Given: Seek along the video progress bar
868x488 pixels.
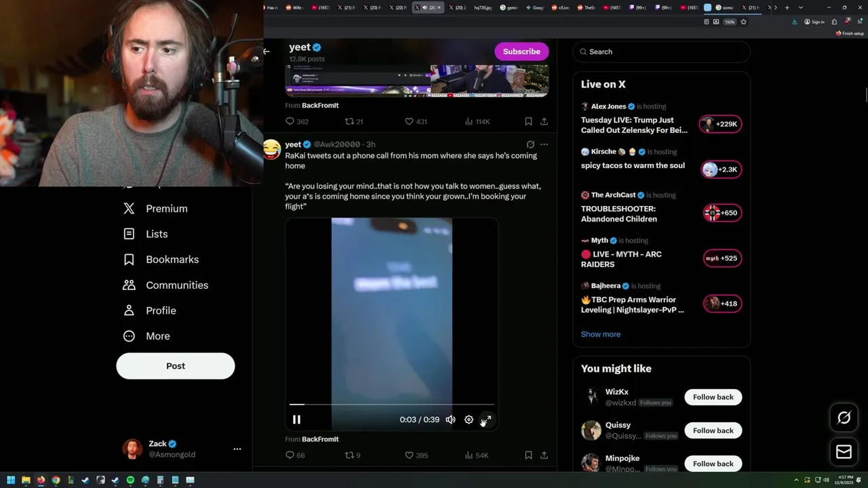Looking at the screenshot, I should click(x=392, y=405).
